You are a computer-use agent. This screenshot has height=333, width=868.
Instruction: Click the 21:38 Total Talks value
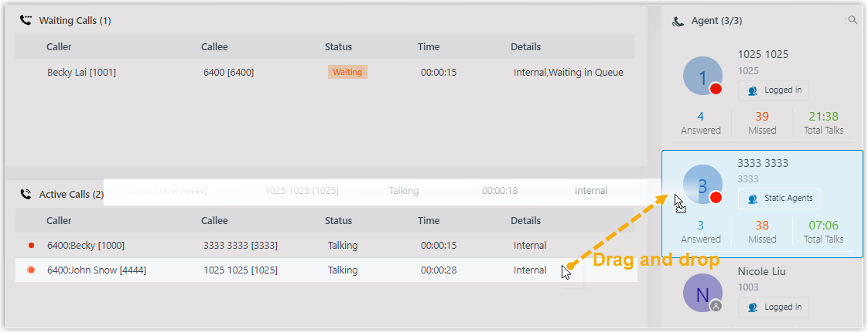[x=823, y=117]
